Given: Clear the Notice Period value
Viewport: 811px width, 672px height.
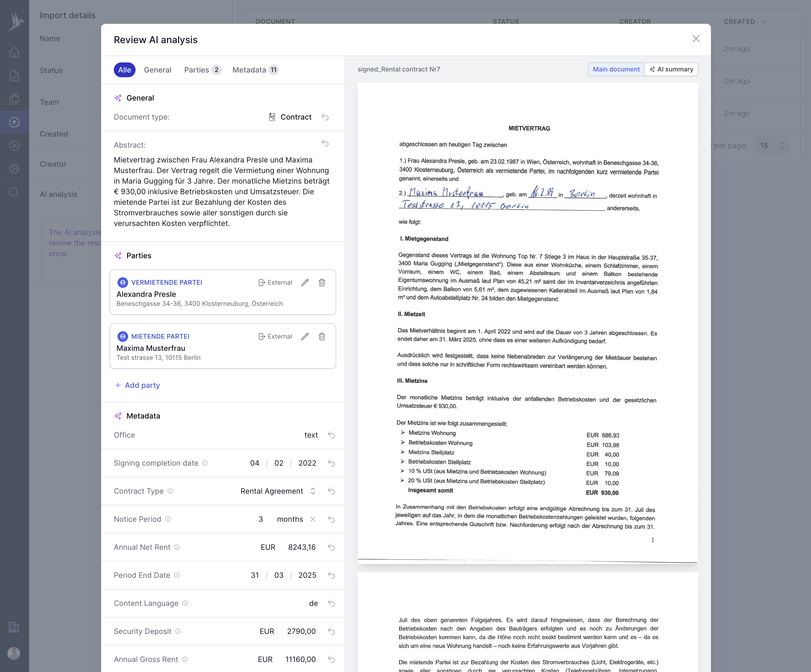Looking at the screenshot, I should tap(313, 519).
